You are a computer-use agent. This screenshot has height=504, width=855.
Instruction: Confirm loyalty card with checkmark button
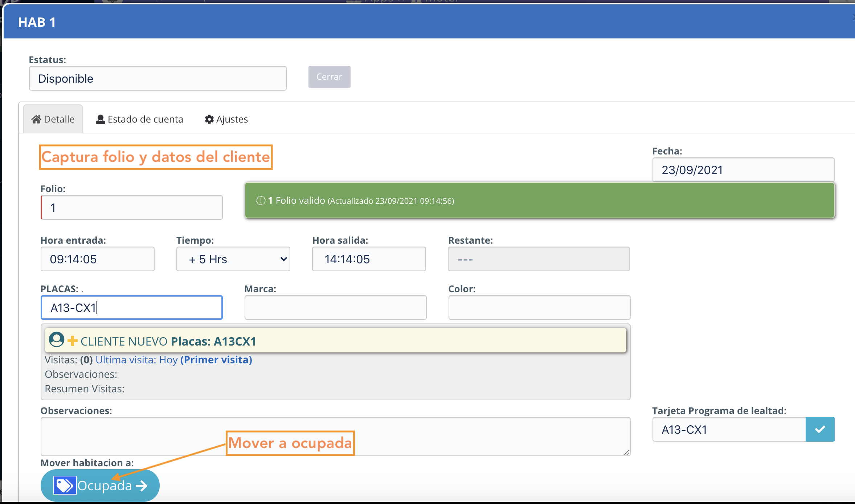point(819,429)
